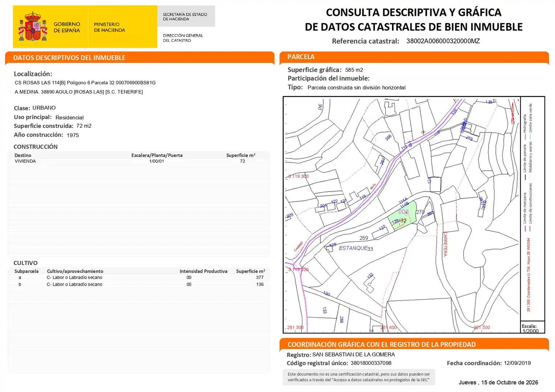Image resolution: width=555 pixels, height=392 pixels.
Task: Click the MINISTERIO DE HACIENDA logo text
Action: pos(109,27)
